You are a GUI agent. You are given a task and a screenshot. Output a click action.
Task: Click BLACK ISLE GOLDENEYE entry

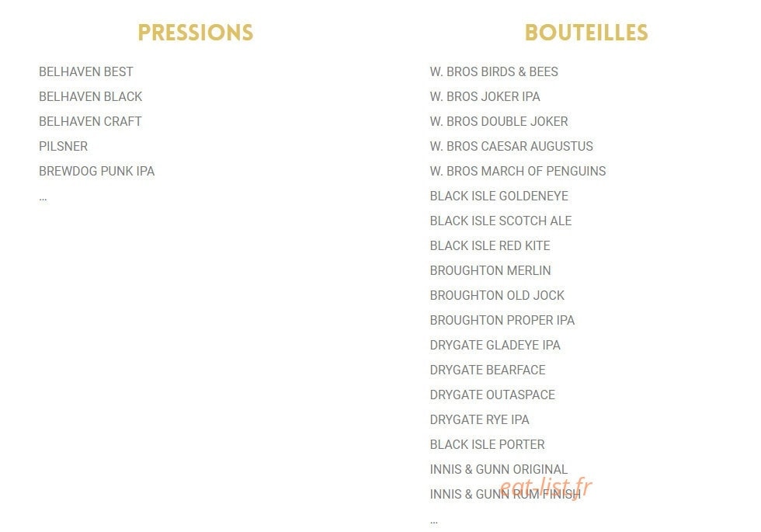point(499,196)
